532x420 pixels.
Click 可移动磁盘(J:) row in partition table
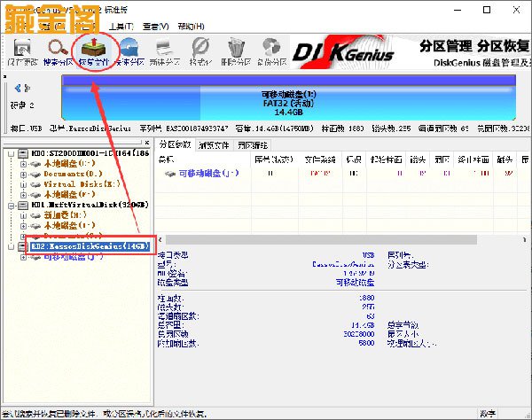coord(343,174)
